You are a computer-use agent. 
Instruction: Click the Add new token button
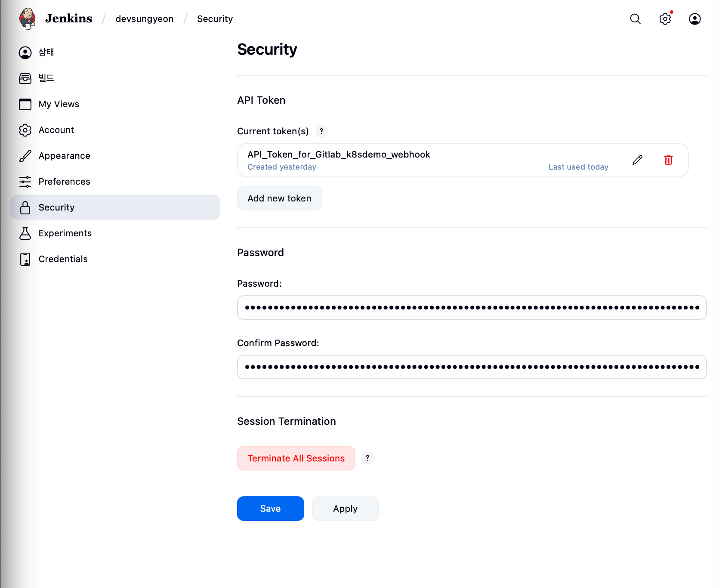279,198
